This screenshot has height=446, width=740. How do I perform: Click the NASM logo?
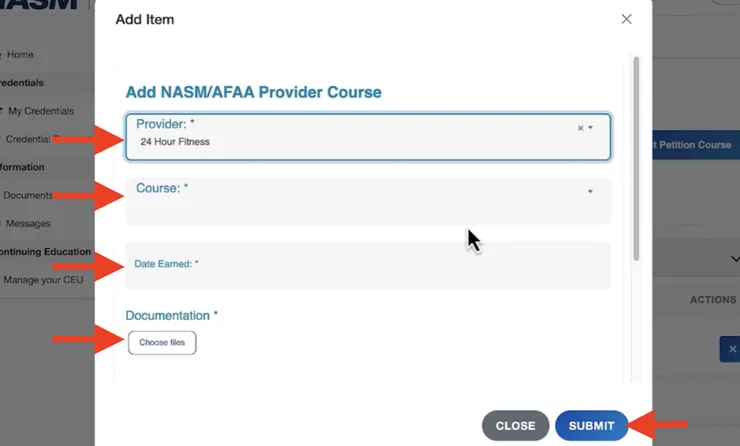pos(40,5)
